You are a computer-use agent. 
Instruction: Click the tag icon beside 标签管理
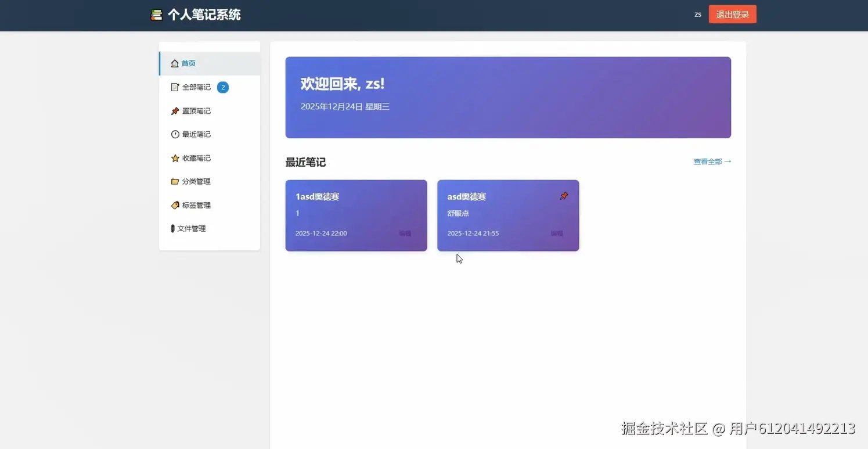pyautogui.click(x=175, y=204)
